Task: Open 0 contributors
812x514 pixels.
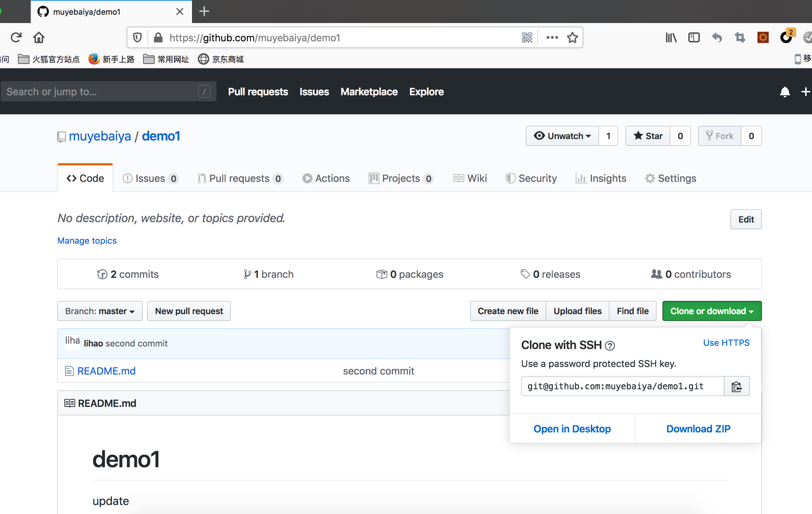Action: [x=691, y=274]
